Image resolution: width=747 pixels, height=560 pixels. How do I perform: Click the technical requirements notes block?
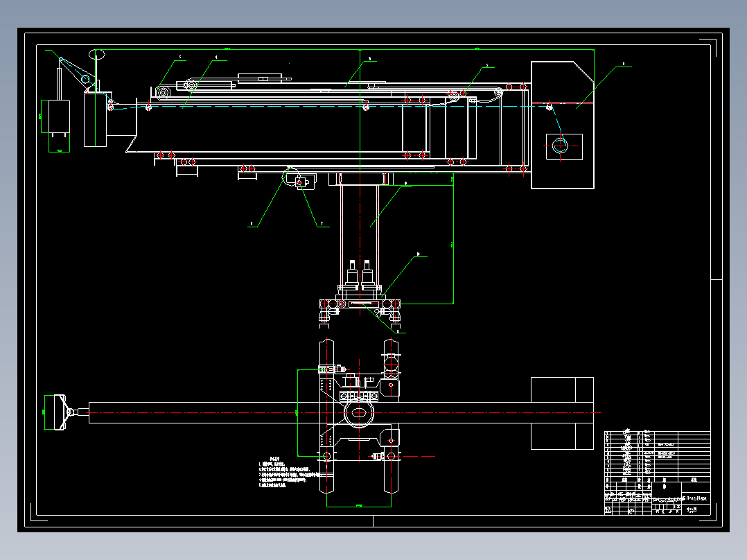(x=288, y=472)
